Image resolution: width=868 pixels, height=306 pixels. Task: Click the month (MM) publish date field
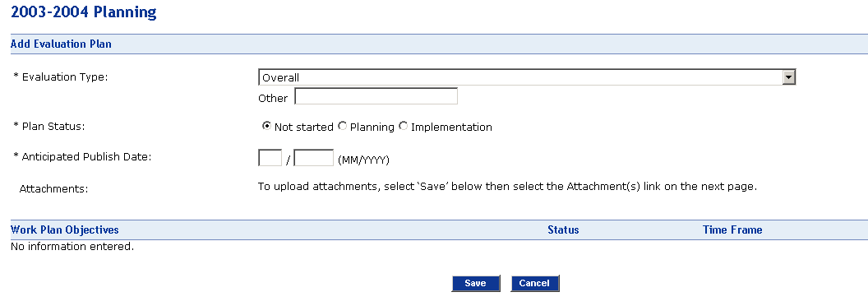pyautogui.click(x=270, y=158)
